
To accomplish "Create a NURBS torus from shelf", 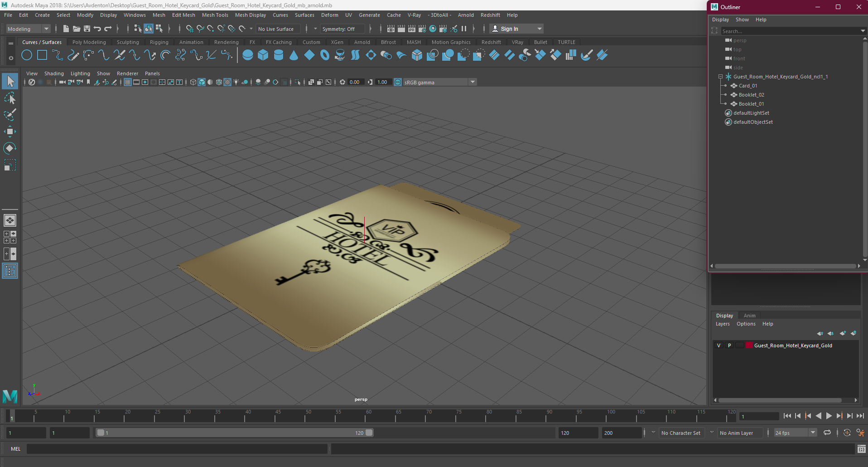I will (325, 55).
